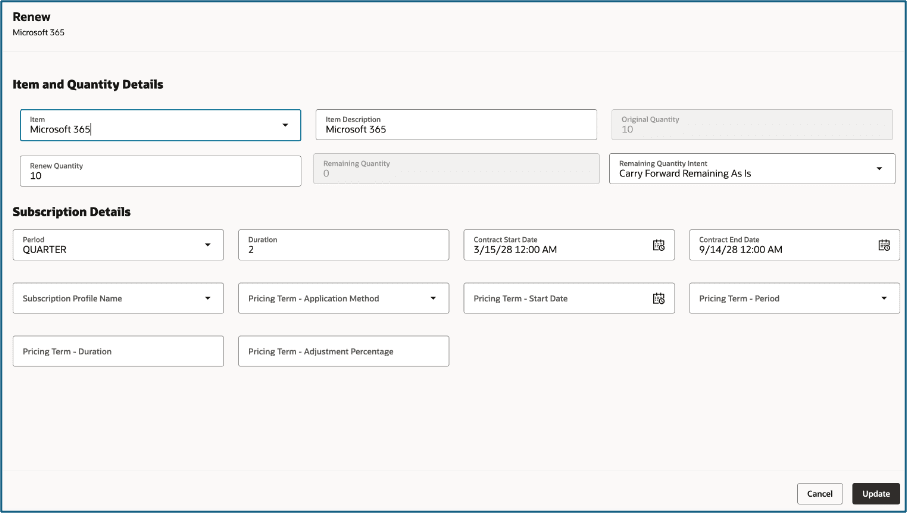Click the Item field text Microsoft 365
This screenshot has height=514, width=908.
60,130
